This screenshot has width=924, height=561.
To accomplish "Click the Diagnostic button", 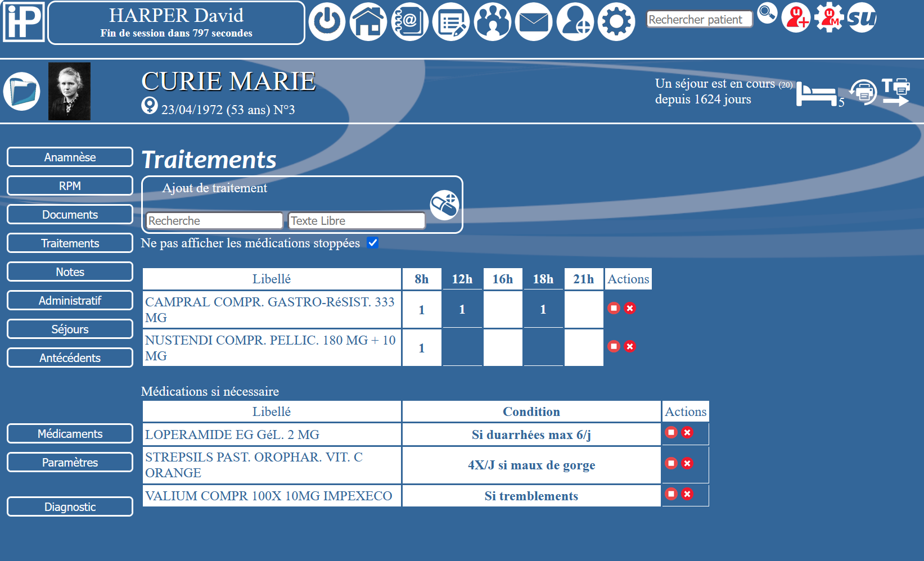I will (70, 507).
